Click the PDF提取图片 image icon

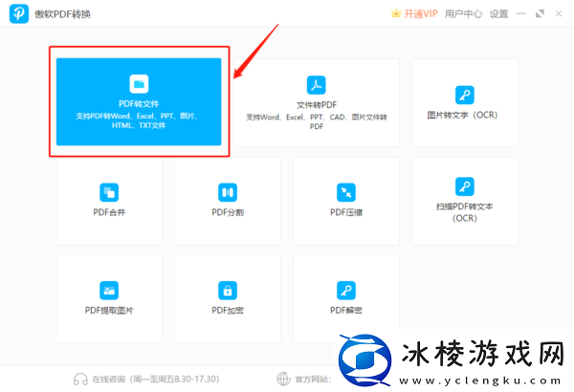coord(109,291)
